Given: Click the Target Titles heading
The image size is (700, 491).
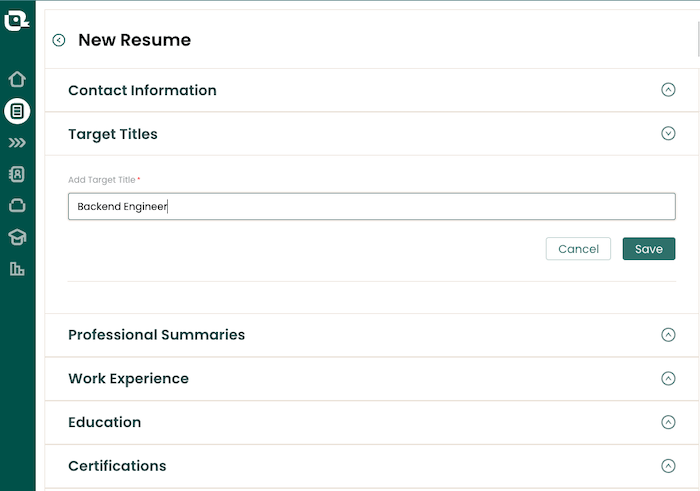Looking at the screenshot, I should click(x=113, y=134).
